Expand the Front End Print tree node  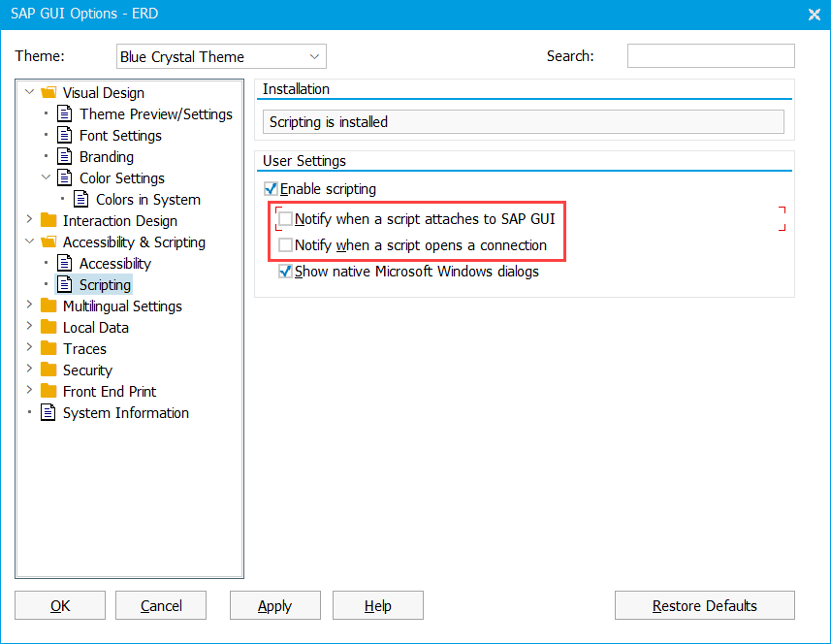(x=30, y=391)
